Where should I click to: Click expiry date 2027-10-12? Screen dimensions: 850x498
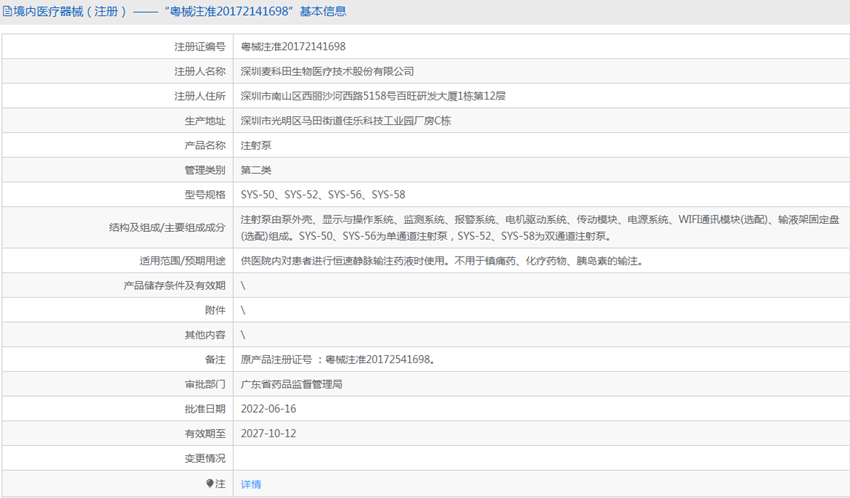click(269, 434)
